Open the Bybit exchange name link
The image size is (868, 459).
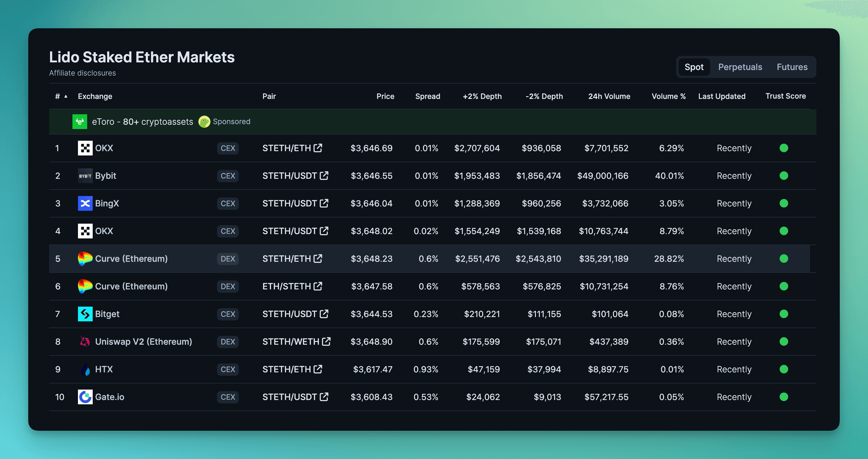tap(106, 176)
